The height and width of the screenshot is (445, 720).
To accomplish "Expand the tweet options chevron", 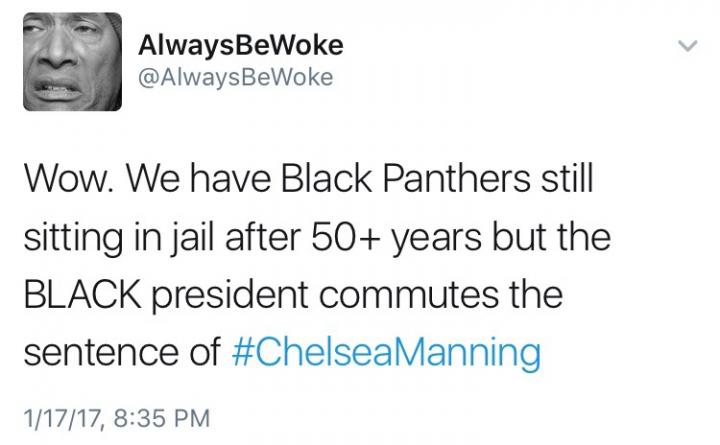I will (688, 45).
